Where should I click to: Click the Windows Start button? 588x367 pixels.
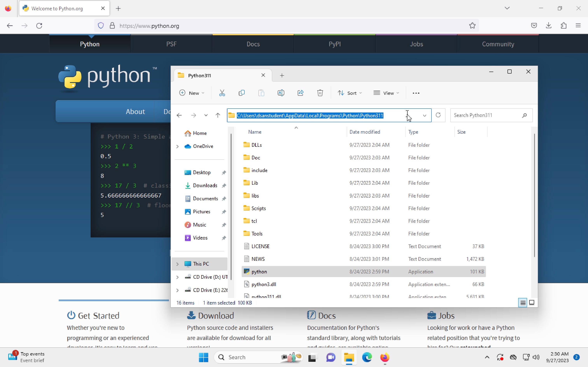tap(203, 357)
